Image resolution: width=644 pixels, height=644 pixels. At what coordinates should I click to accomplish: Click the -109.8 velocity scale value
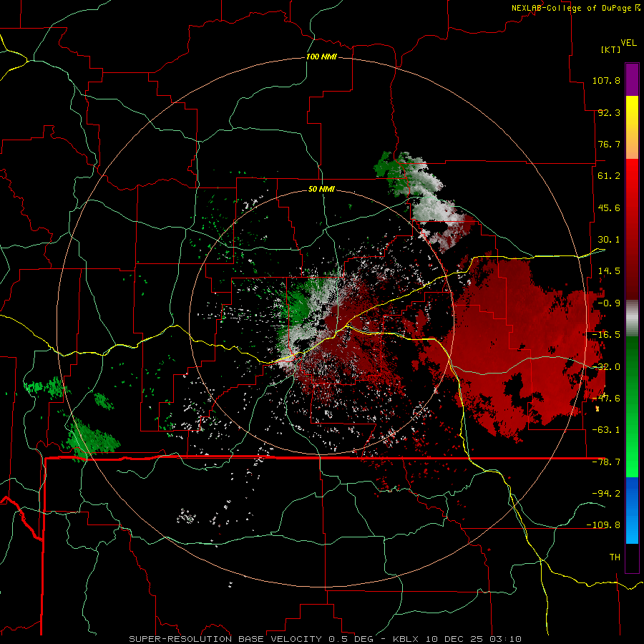(x=603, y=525)
